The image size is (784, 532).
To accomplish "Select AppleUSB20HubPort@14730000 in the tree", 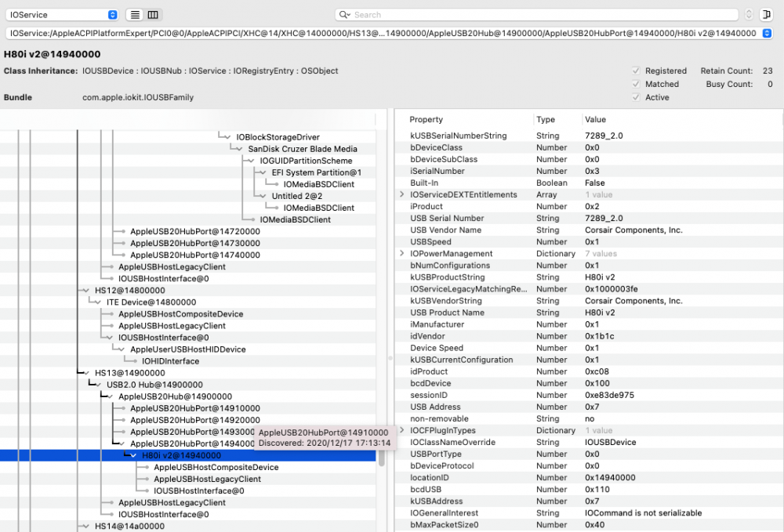I will (x=195, y=243).
